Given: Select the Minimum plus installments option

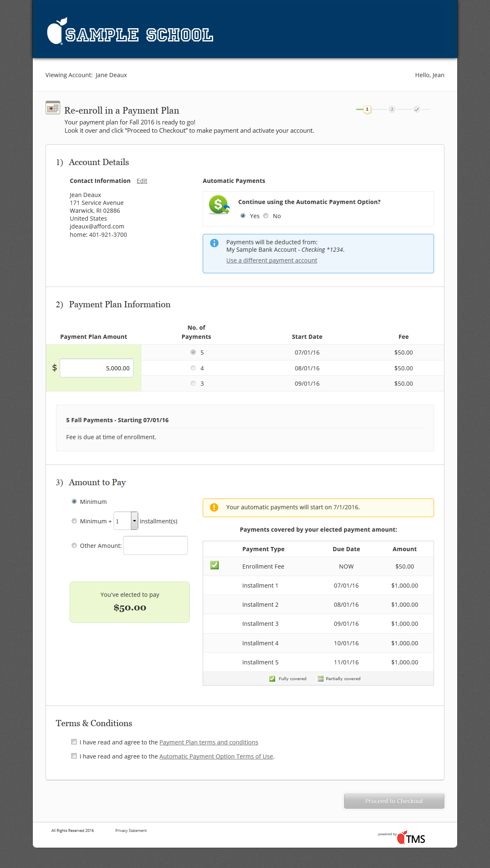Looking at the screenshot, I should coord(74,521).
